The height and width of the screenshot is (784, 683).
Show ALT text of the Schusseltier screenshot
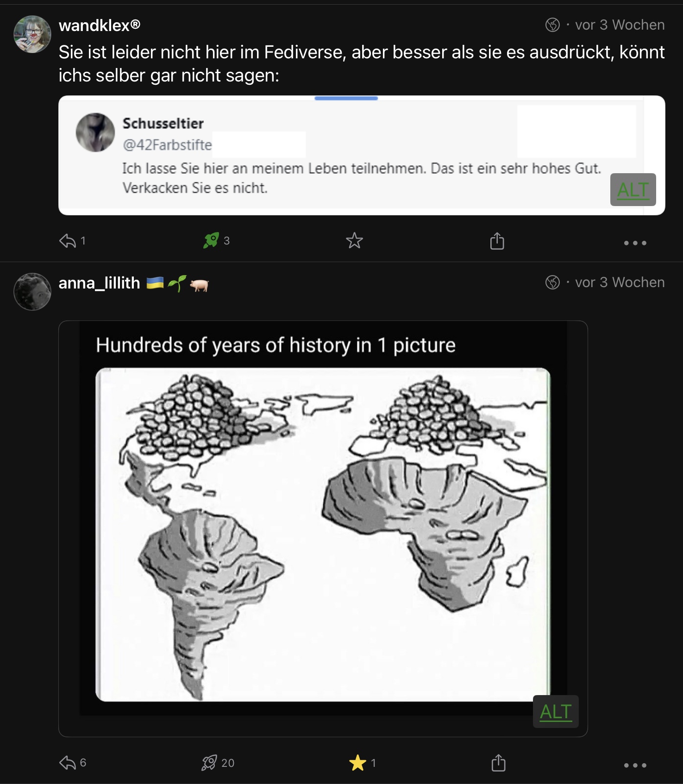tap(633, 189)
